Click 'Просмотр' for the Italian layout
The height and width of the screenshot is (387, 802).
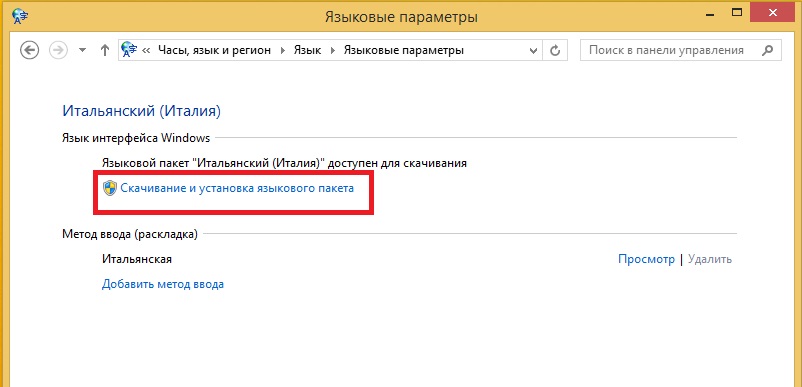647,259
